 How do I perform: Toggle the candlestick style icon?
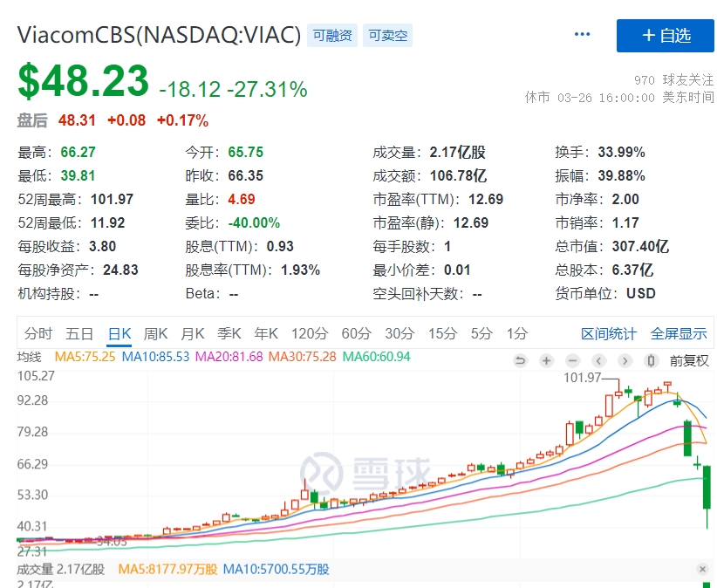[650, 360]
